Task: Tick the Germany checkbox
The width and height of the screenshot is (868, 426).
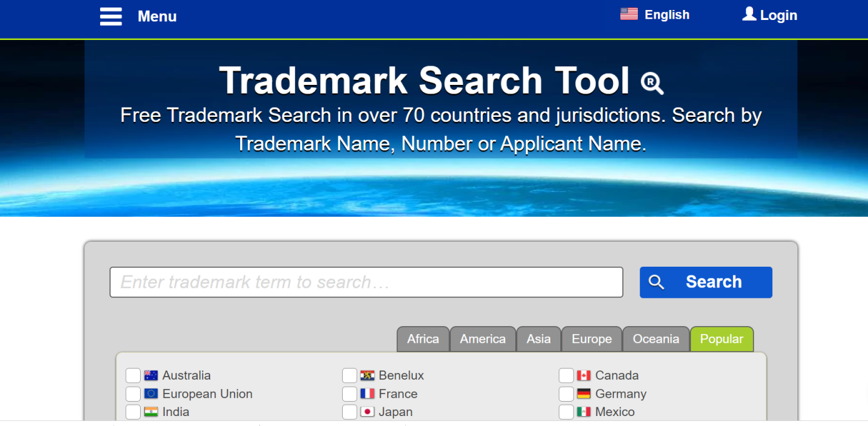Action: pos(566,394)
